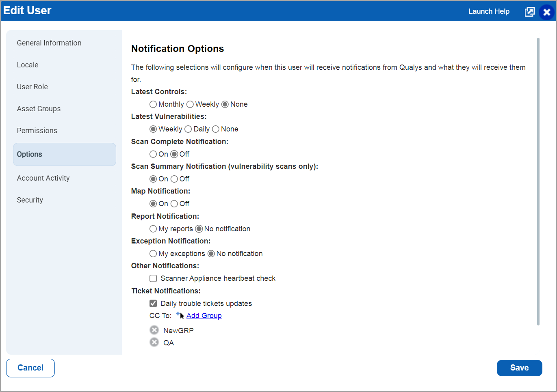
Task: Set Latest Vulnerabilities to Daily
Action: pos(188,129)
